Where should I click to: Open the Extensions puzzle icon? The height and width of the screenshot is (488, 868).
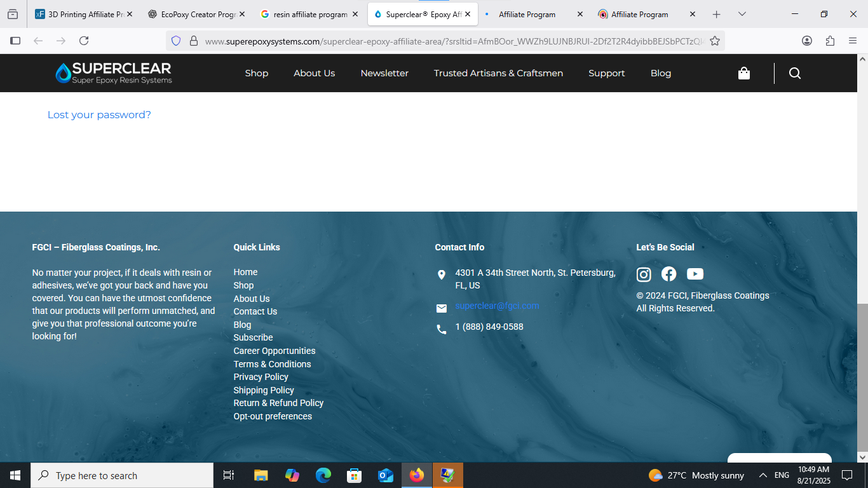coord(830,41)
